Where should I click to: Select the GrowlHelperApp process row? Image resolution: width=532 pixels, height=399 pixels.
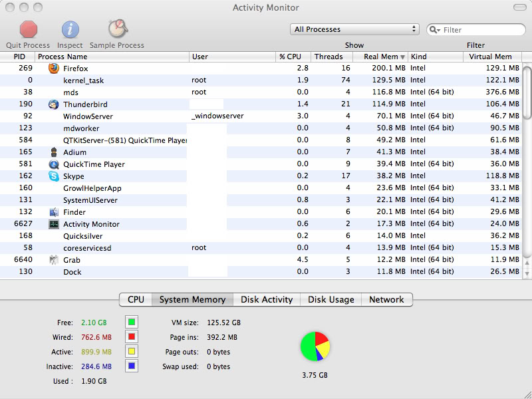261,188
